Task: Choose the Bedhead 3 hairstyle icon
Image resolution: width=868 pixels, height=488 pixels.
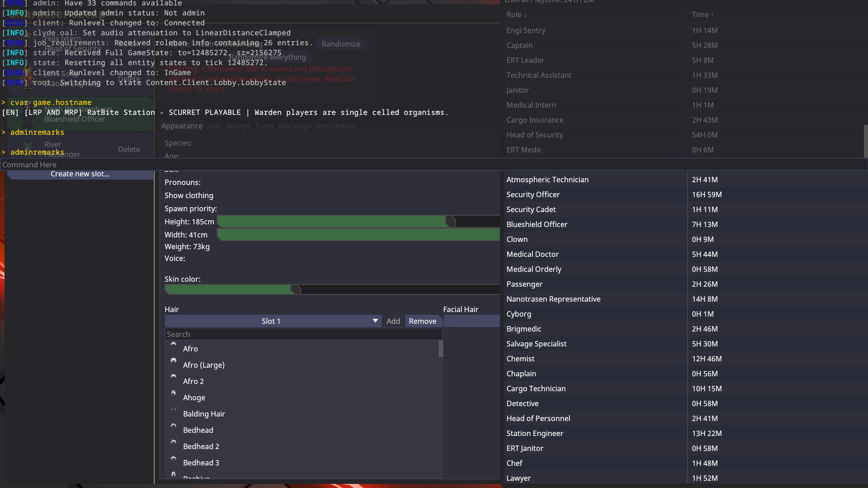Action: coord(173,459)
